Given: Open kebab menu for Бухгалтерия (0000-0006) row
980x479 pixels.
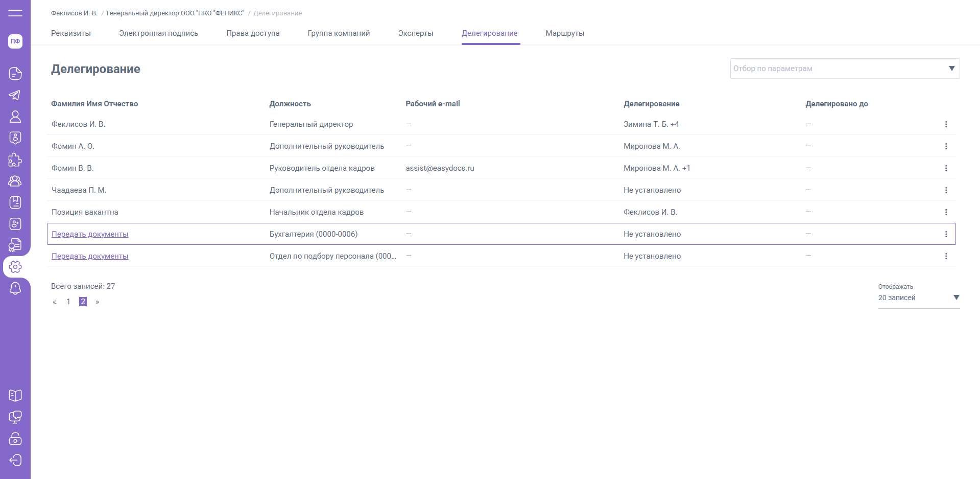Looking at the screenshot, I should [x=946, y=234].
